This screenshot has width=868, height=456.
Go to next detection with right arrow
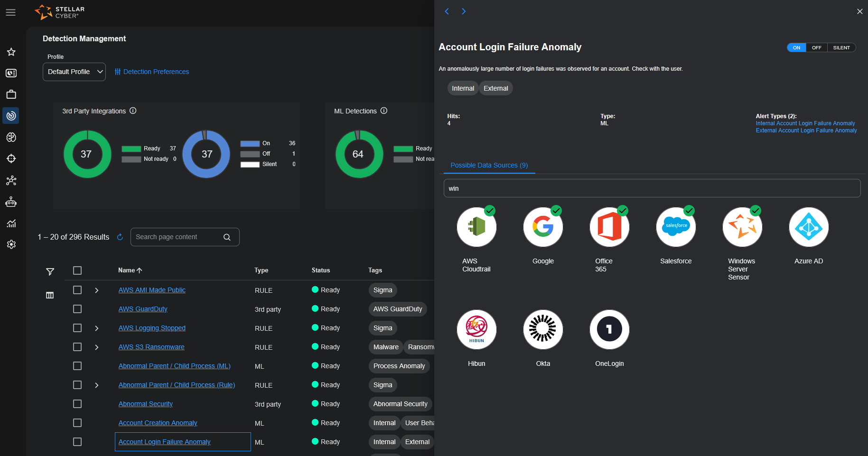464,11
